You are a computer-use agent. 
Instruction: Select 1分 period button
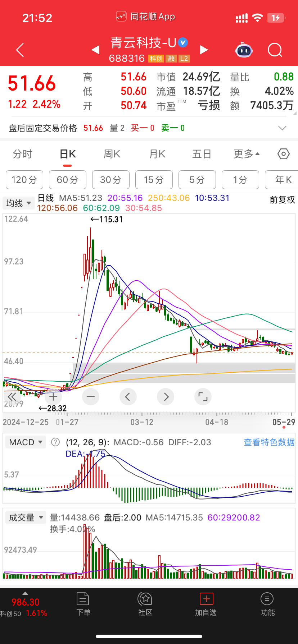240,180
